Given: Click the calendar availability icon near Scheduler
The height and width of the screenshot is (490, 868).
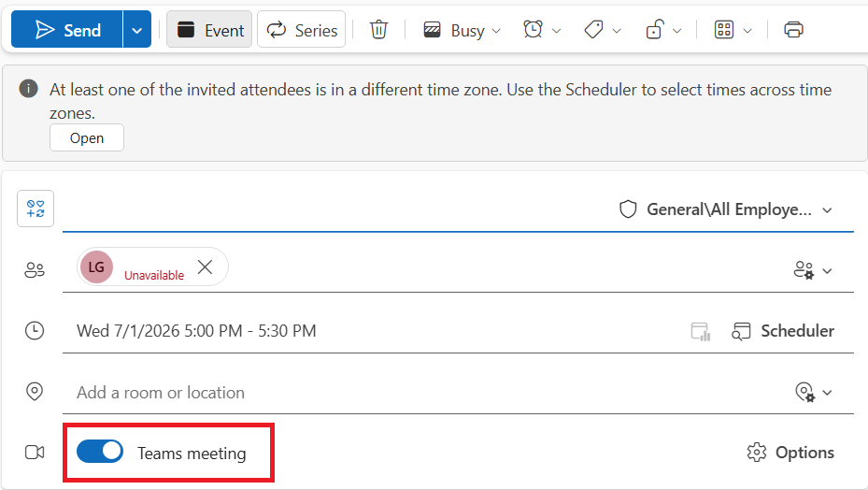Looking at the screenshot, I should 700,331.
